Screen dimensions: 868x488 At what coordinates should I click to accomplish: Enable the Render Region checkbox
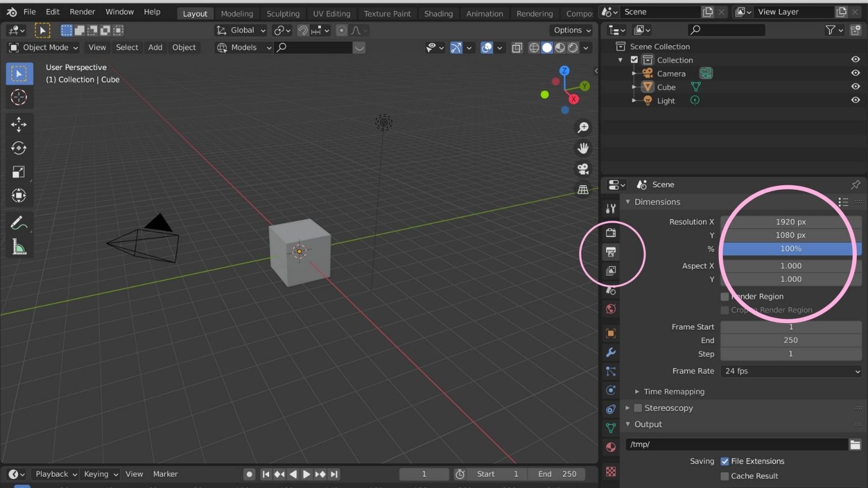click(724, 296)
